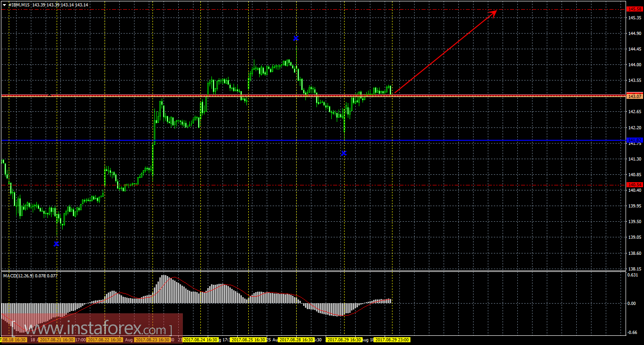This screenshot has height=345, width=644.
Task: Select the blue X marker above the price peak
Action: coord(296,38)
